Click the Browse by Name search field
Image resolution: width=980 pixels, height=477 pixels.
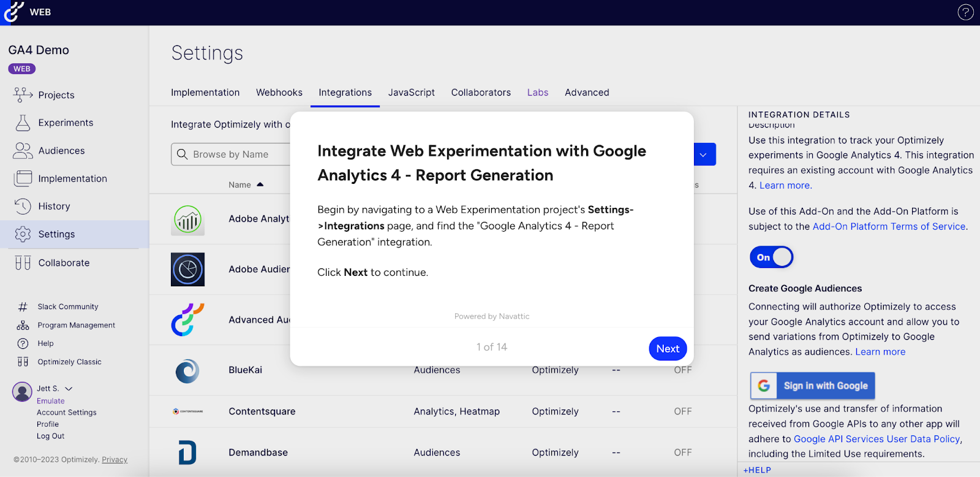click(x=230, y=155)
